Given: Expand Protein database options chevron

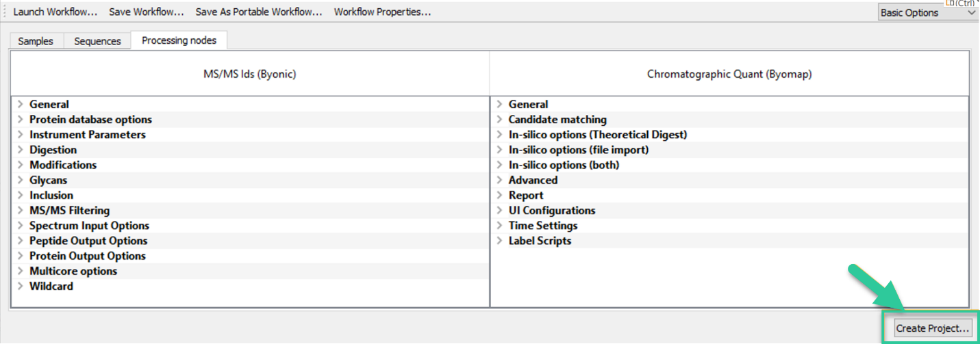Looking at the screenshot, I should [21, 120].
